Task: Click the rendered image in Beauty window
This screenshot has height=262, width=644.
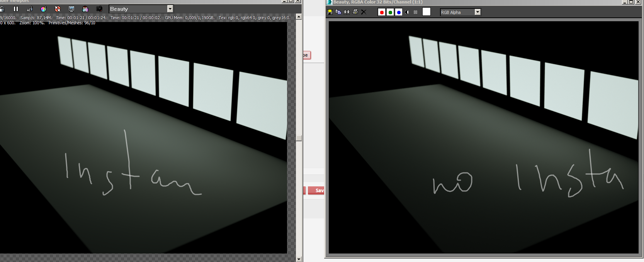Action: point(483,137)
